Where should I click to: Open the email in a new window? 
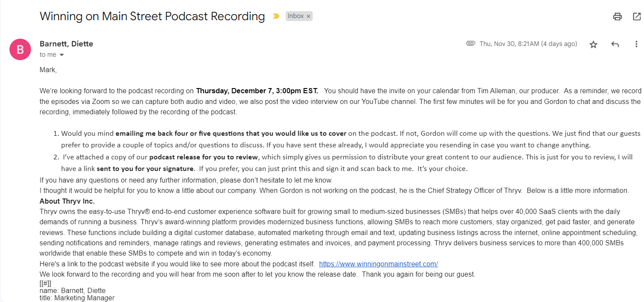pyautogui.click(x=637, y=17)
